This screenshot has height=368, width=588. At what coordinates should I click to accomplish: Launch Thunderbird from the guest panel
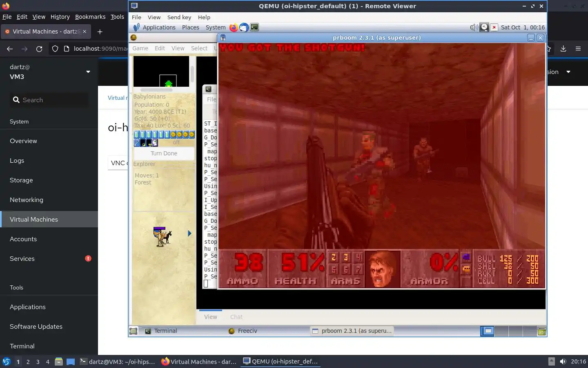(244, 27)
